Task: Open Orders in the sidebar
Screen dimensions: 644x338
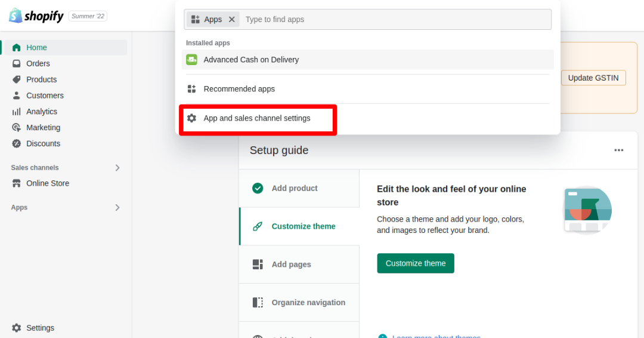Action: (x=64, y=63)
